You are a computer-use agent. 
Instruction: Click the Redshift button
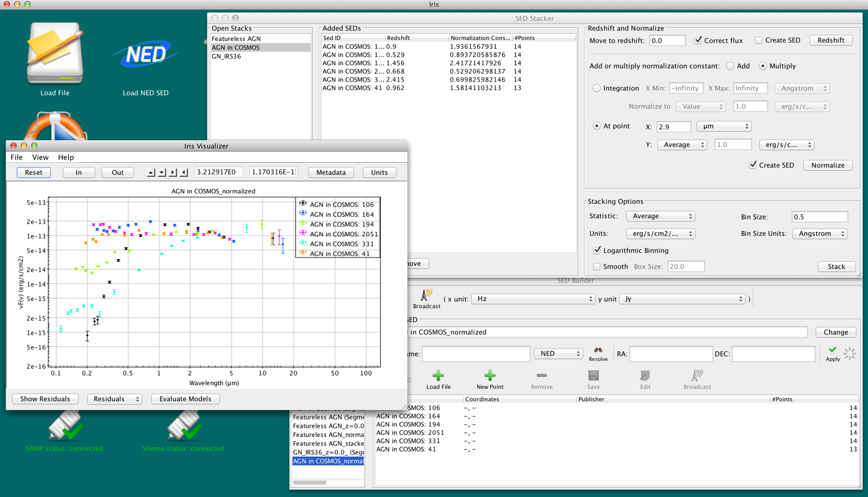coord(831,40)
